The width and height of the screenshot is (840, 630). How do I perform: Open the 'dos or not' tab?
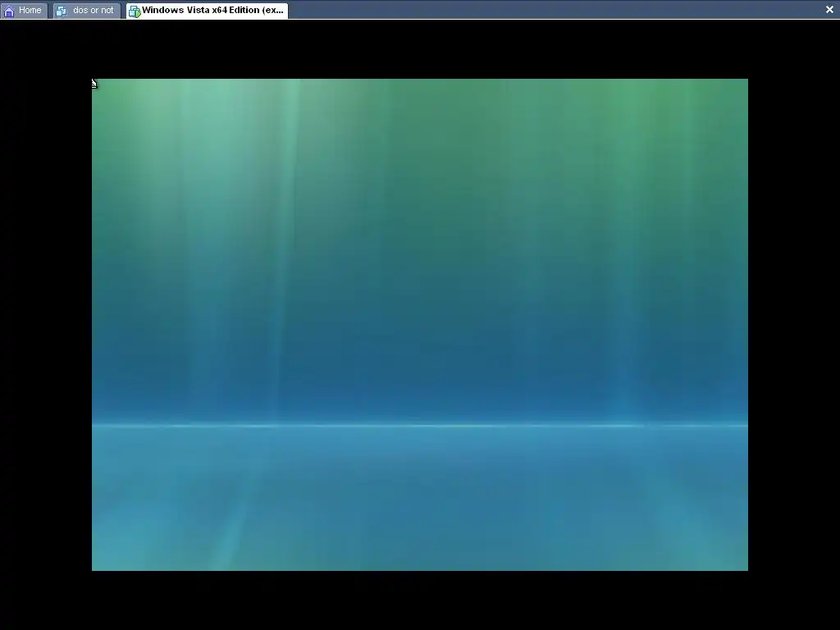tap(87, 10)
